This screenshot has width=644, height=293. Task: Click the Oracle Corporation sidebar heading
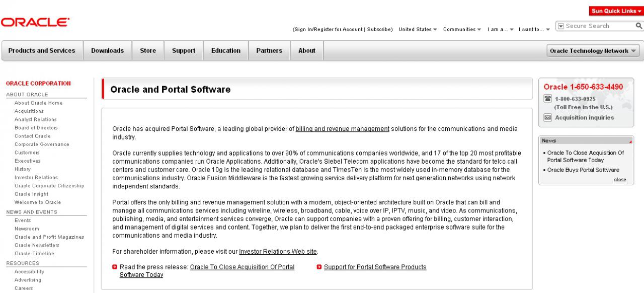tap(38, 84)
